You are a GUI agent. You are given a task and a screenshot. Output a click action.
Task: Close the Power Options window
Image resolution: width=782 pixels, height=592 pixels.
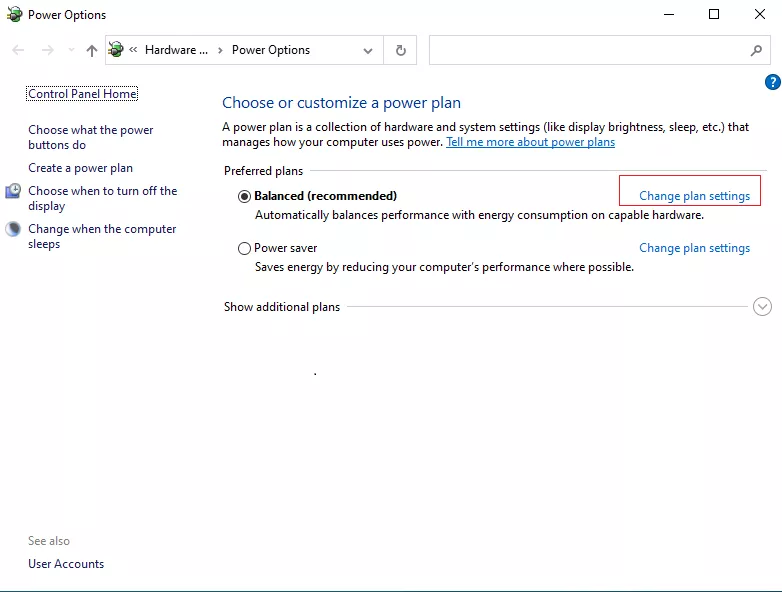[760, 14]
